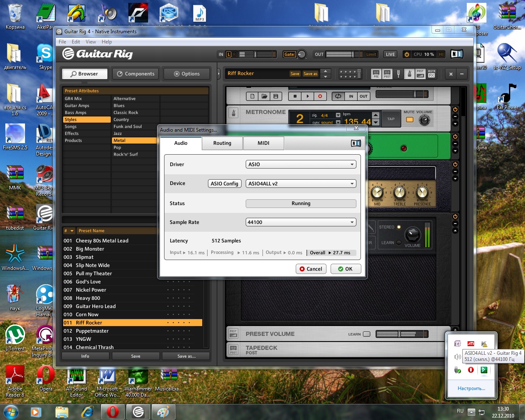Show the Tapedeck Pre module

pyautogui.click(x=376, y=74)
